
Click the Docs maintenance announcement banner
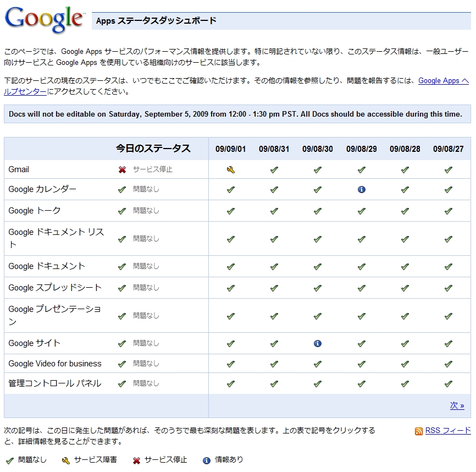(237, 114)
